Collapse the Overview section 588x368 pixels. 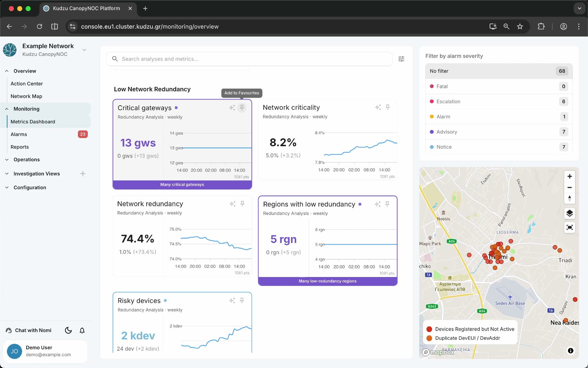click(x=7, y=71)
